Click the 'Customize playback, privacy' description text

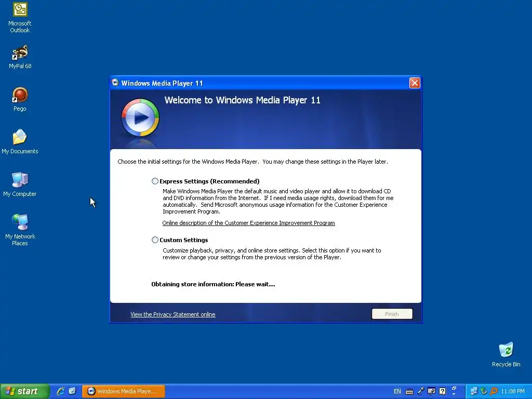click(272, 254)
